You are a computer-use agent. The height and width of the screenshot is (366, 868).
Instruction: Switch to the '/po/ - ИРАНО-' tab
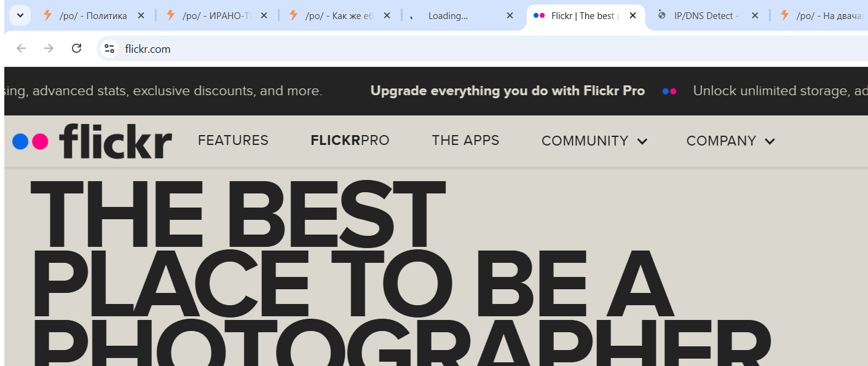click(216, 15)
